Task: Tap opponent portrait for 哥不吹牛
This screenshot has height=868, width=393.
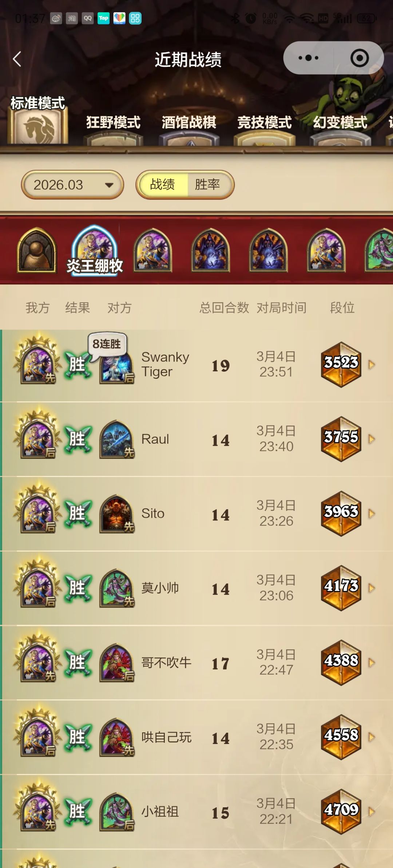Action: click(117, 663)
